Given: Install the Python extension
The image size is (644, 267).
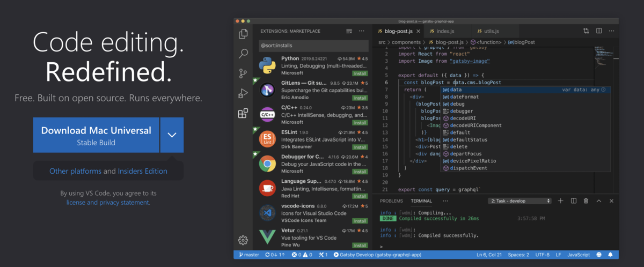Looking at the screenshot, I should coord(360,73).
